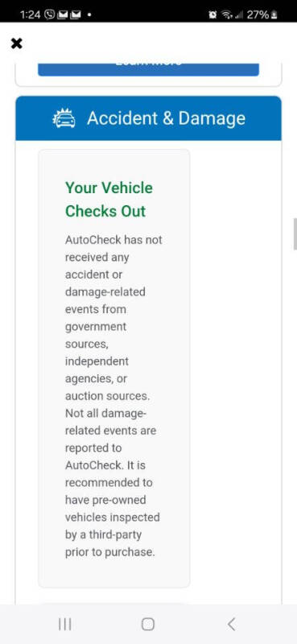Screen dimensions: 297x644
Task: Tap the cellular signal bars icon
Action: point(238,15)
